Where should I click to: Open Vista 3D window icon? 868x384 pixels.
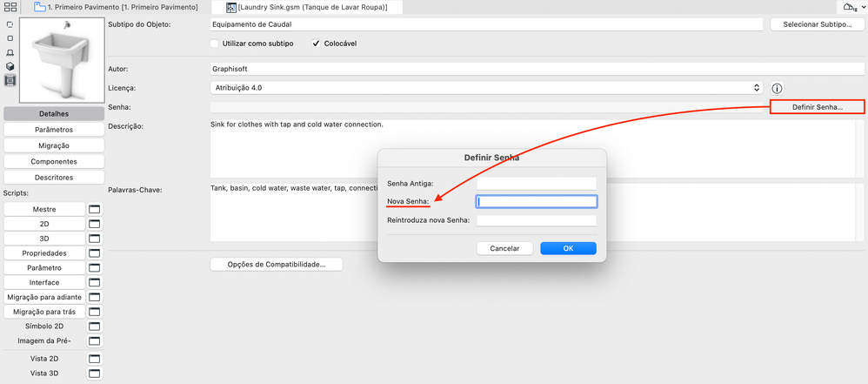click(95, 373)
